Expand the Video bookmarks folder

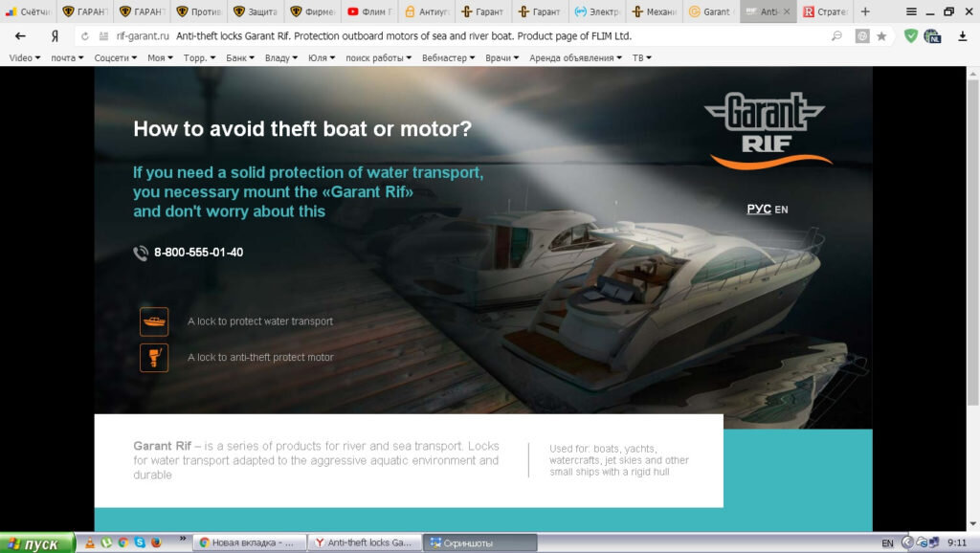coord(24,57)
